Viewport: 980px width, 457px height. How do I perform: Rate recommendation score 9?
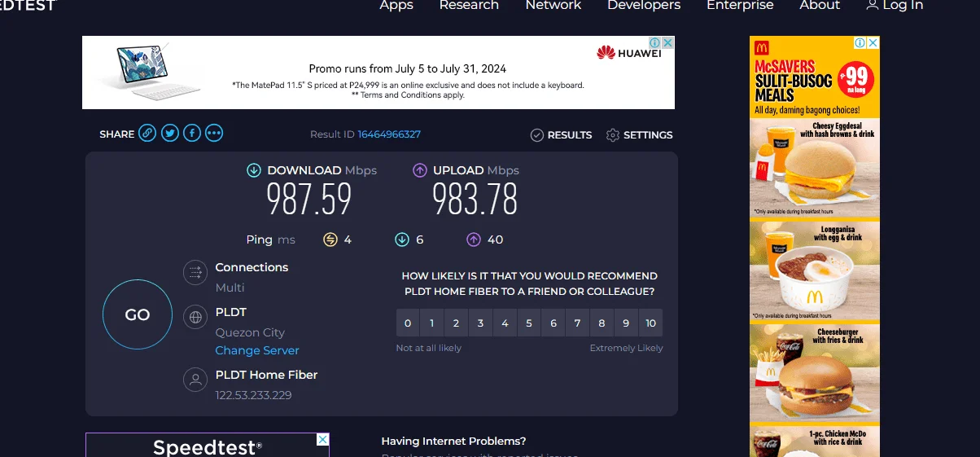626,323
